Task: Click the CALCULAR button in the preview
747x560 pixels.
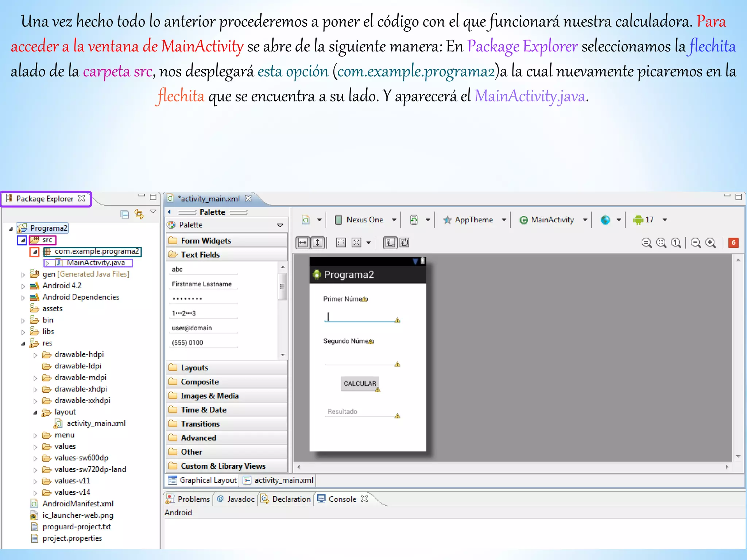Action: point(360,384)
